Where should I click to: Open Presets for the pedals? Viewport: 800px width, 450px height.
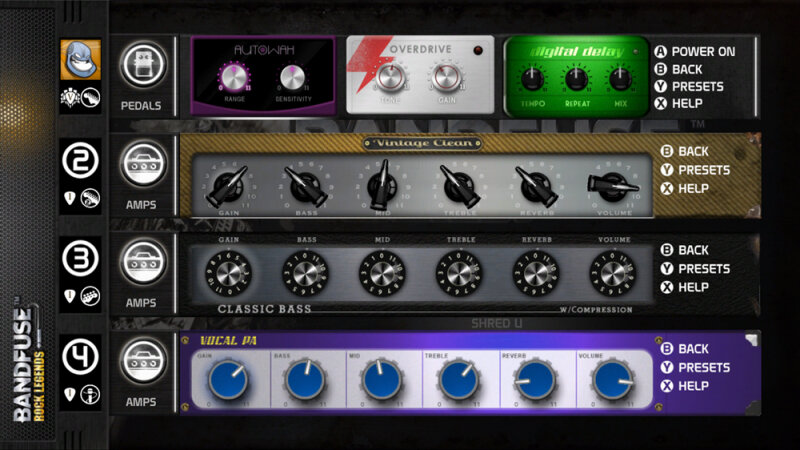[x=697, y=87]
